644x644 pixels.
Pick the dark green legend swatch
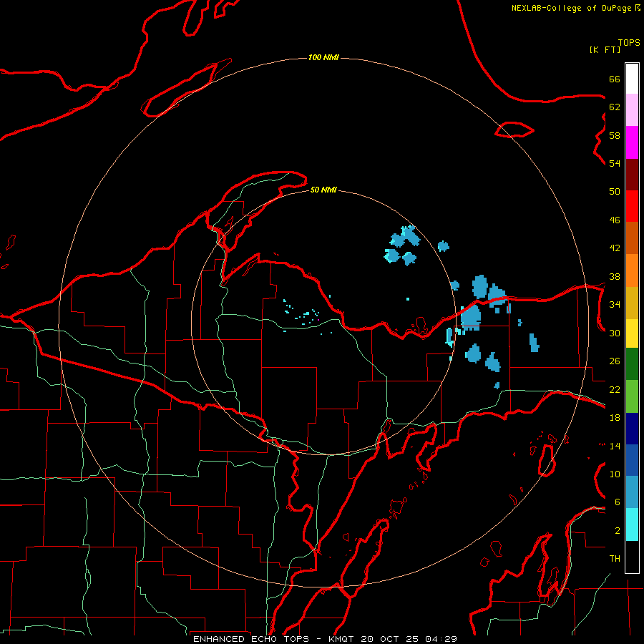(x=632, y=364)
